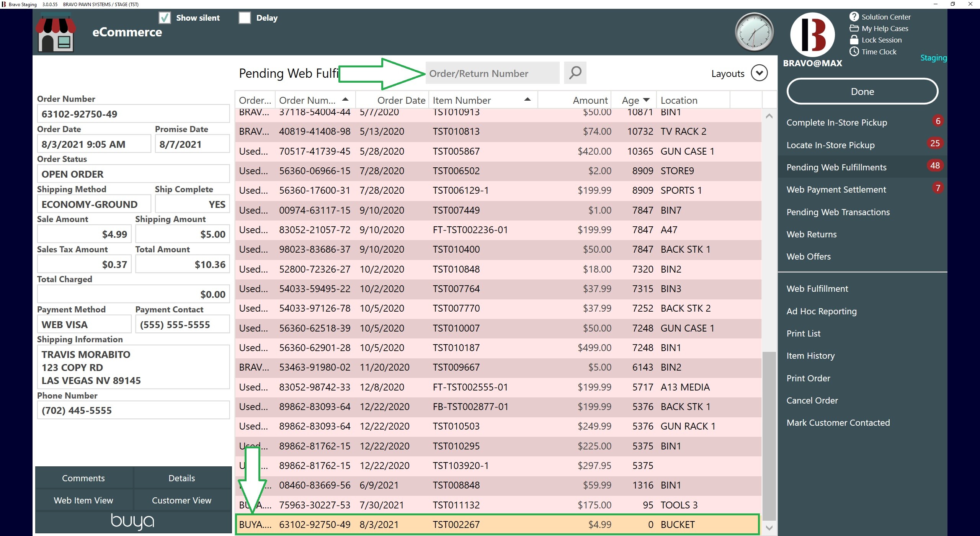Sort by the first Order... column header

point(255,100)
